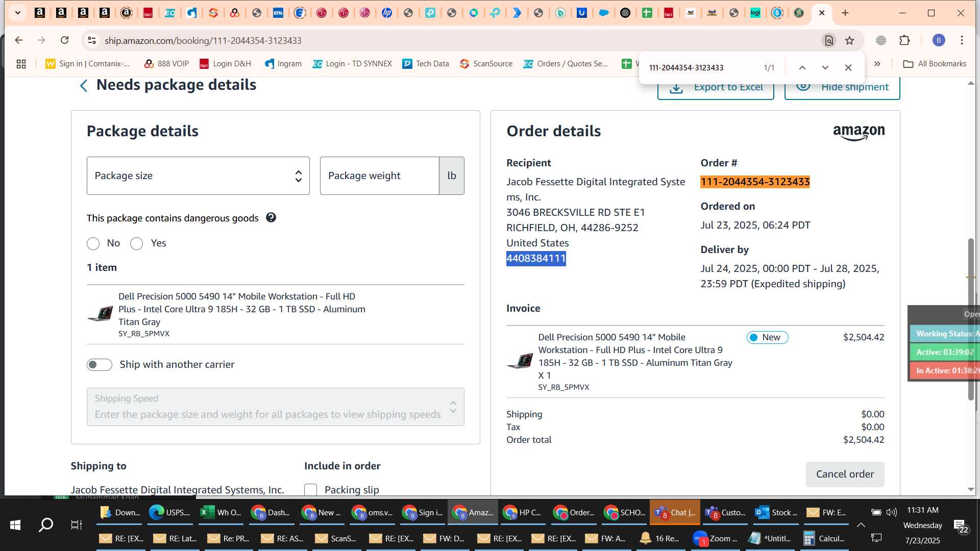Check the Packing slip checkbox

pos(310,490)
